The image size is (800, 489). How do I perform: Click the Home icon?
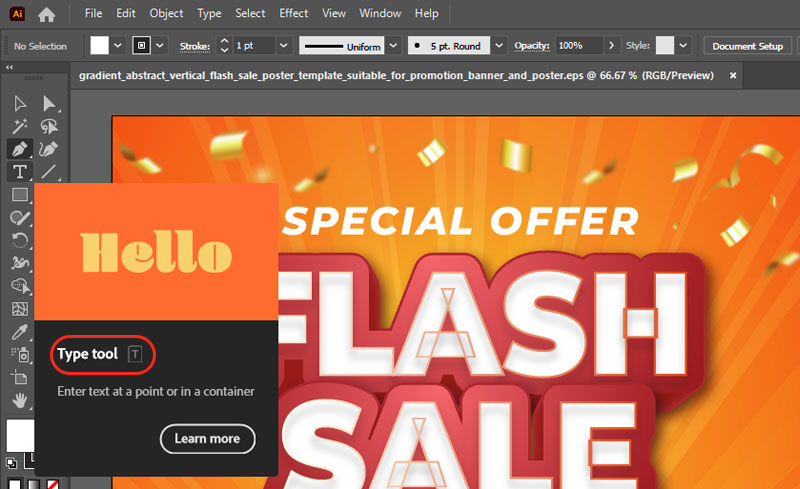click(x=46, y=14)
